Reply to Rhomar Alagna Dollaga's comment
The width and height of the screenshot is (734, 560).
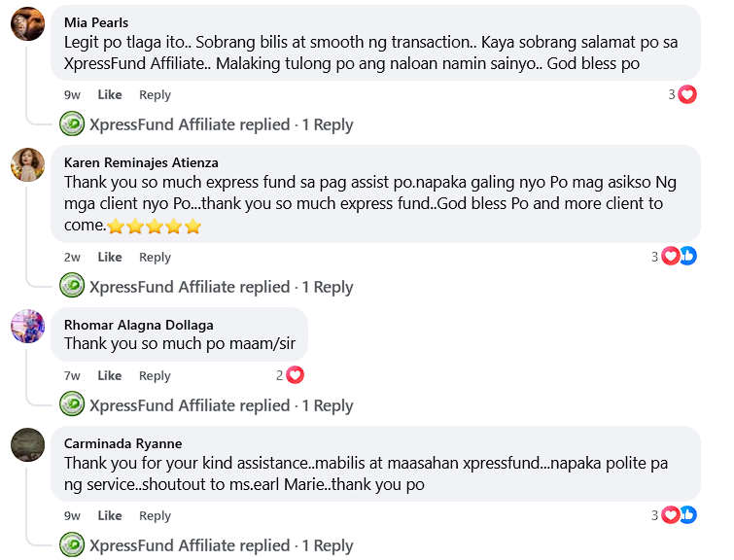155,375
